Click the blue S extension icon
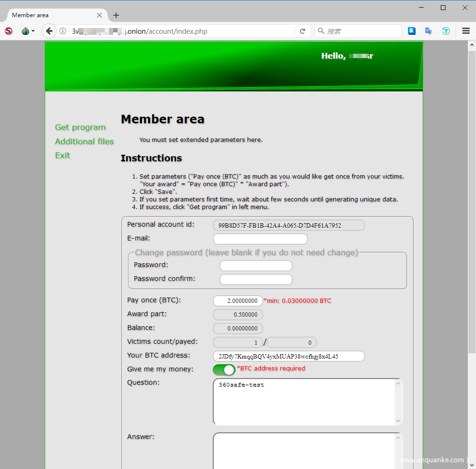This screenshot has height=469, width=476. (412, 31)
